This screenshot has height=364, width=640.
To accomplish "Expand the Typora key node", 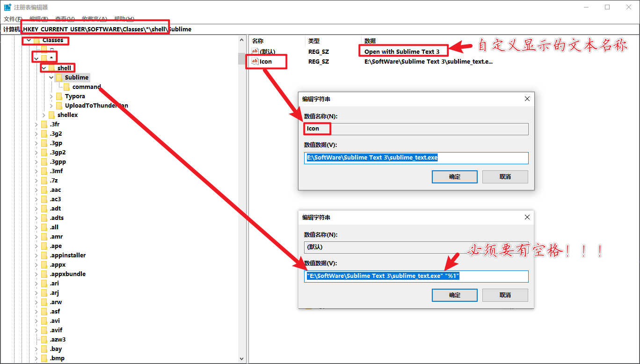I will point(51,96).
